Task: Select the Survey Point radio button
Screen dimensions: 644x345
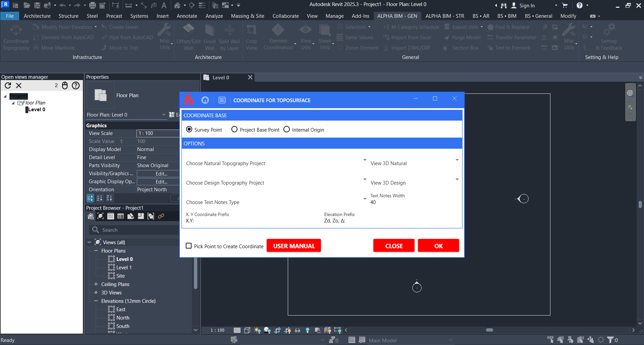Action: 190,130
